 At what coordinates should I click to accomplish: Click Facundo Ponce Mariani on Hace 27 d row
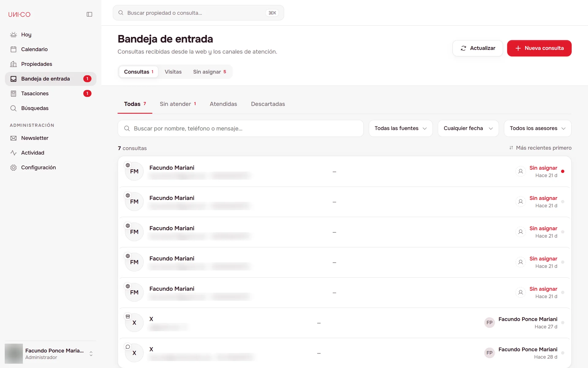(528, 319)
